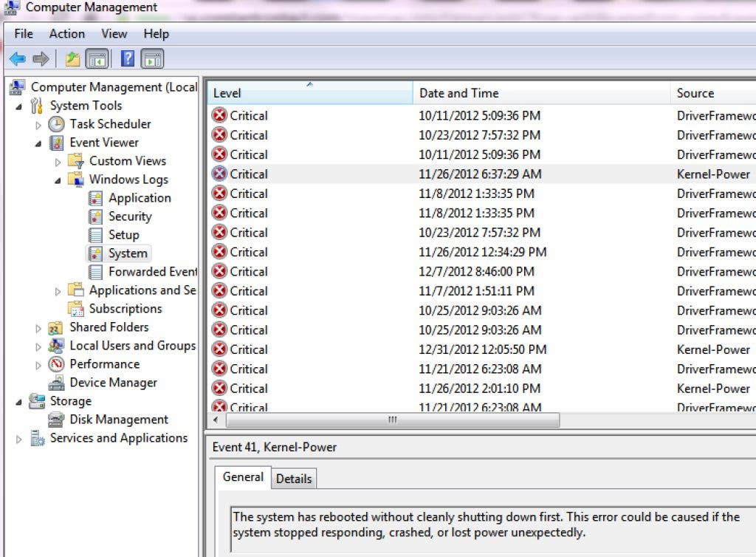
Task: Click the gray Forward arrow toolbar icon
Action: [41, 59]
